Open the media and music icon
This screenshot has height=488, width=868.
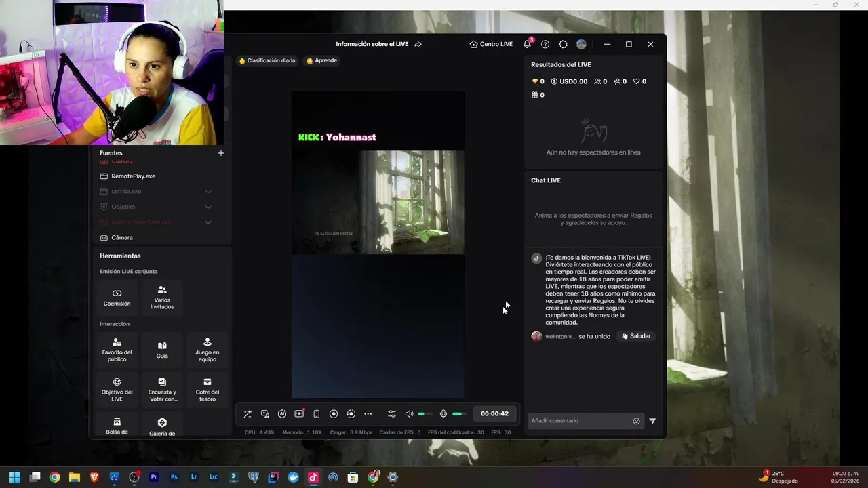pos(265,414)
